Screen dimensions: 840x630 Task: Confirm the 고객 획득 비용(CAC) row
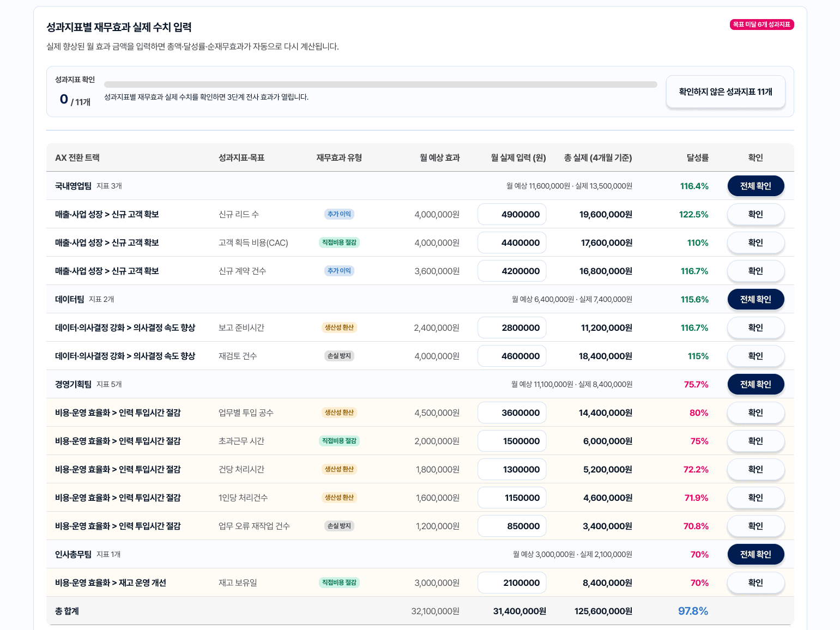click(756, 243)
